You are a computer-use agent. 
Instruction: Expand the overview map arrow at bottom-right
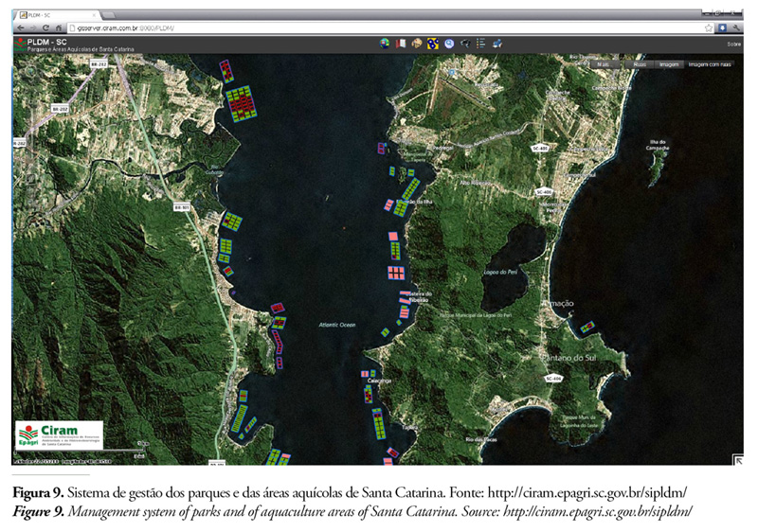click(737, 459)
